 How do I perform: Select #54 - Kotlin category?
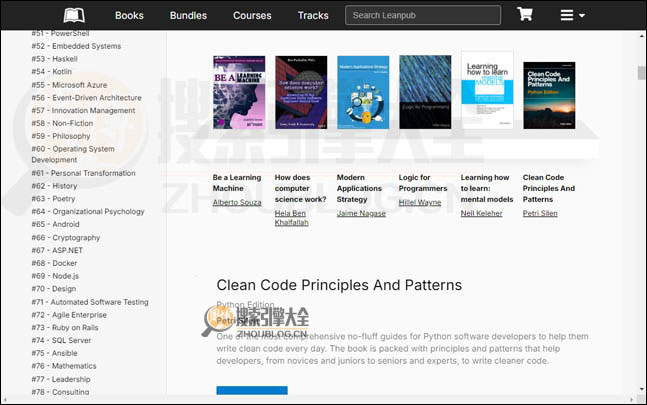coord(52,72)
